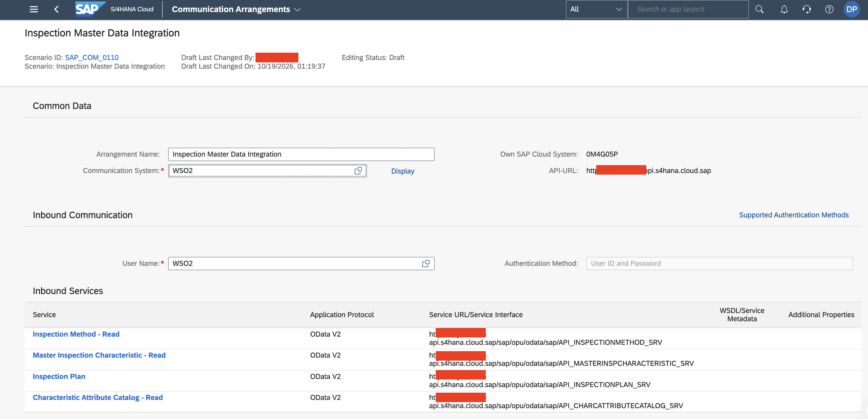Click the 0M4G05P system value
Screen dimensions: 868x419
coord(602,154)
